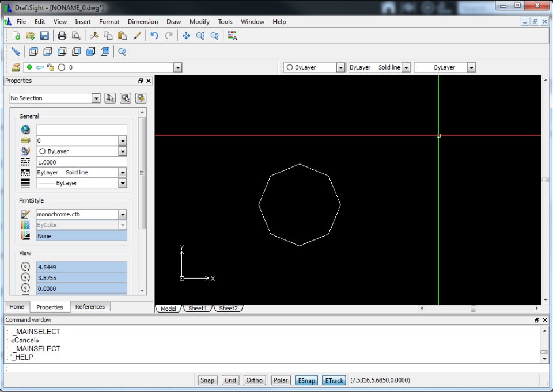Toggle the Snap status button

207,380
